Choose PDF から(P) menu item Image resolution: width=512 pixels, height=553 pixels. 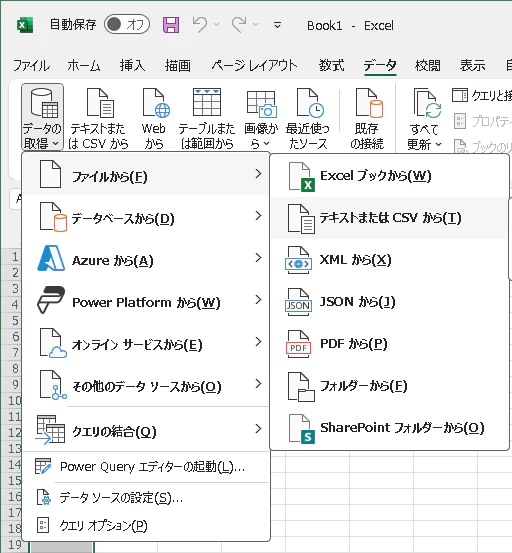point(389,344)
